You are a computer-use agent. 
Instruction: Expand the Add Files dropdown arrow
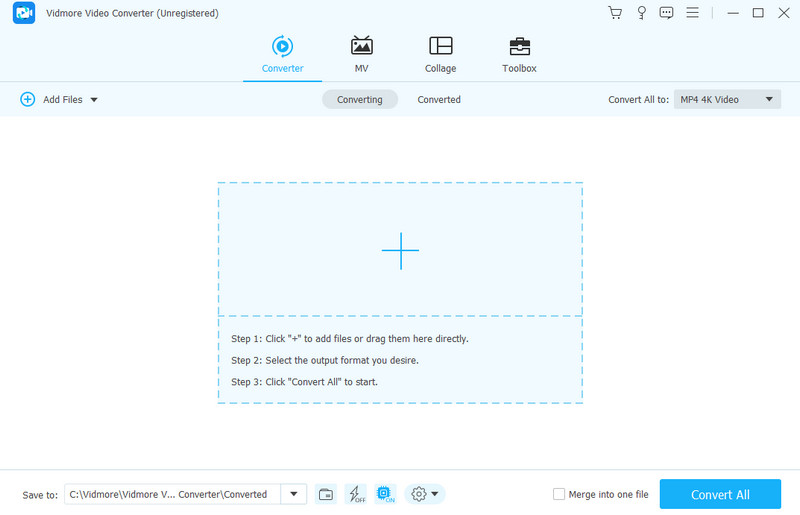pyautogui.click(x=94, y=100)
